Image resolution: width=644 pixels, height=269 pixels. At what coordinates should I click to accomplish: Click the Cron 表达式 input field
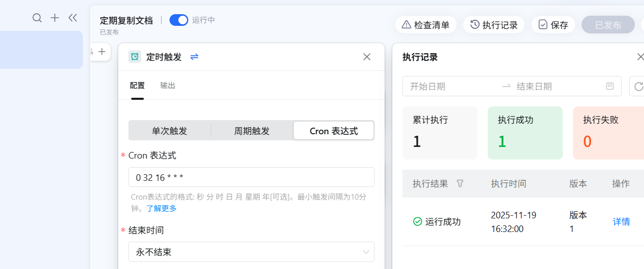pyautogui.click(x=251, y=177)
